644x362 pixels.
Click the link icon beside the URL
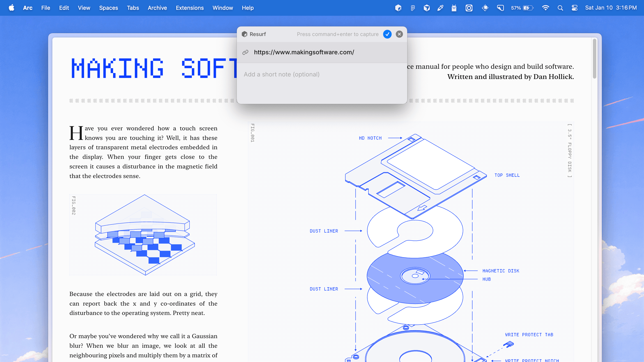click(x=245, y=52)
